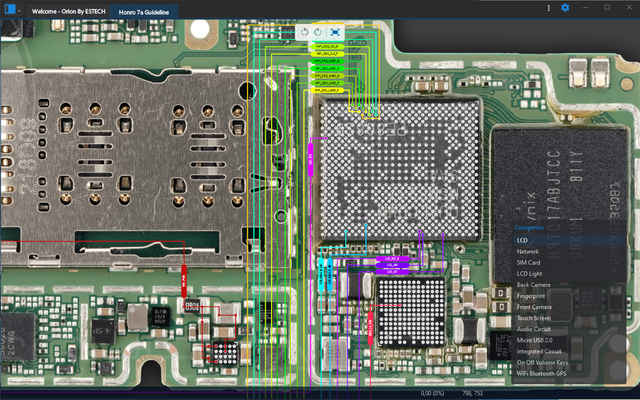Open the Audio Circuit category
Screen dimensions: 640x400
point(533,329)
